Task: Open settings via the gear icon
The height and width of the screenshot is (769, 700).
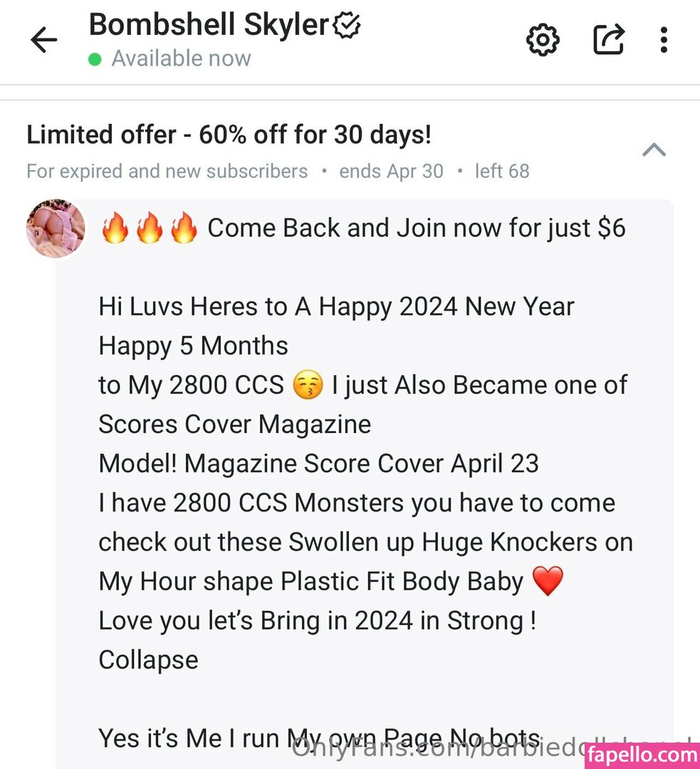Action: click(x=543, y=40)
